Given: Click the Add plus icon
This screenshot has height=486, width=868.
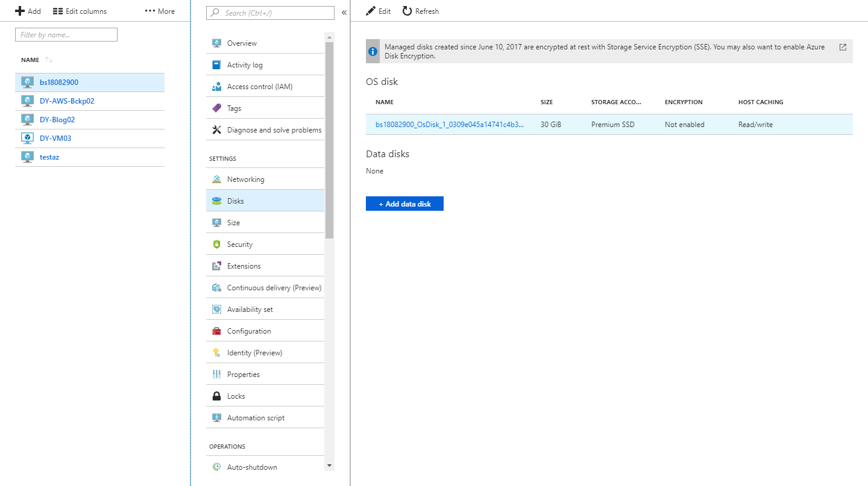Looking at the screenshot, I should point(20,11).
